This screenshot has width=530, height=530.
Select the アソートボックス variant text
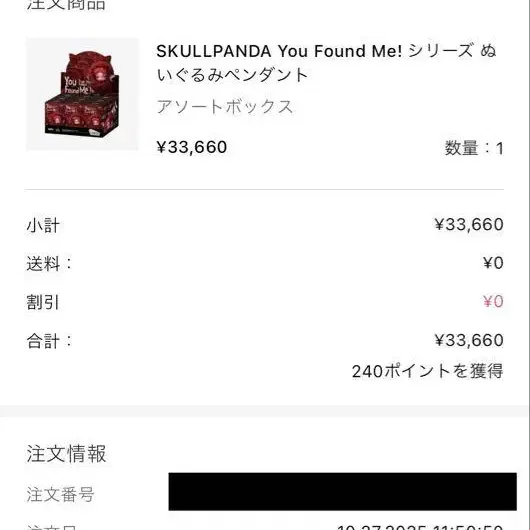point(224,107)
